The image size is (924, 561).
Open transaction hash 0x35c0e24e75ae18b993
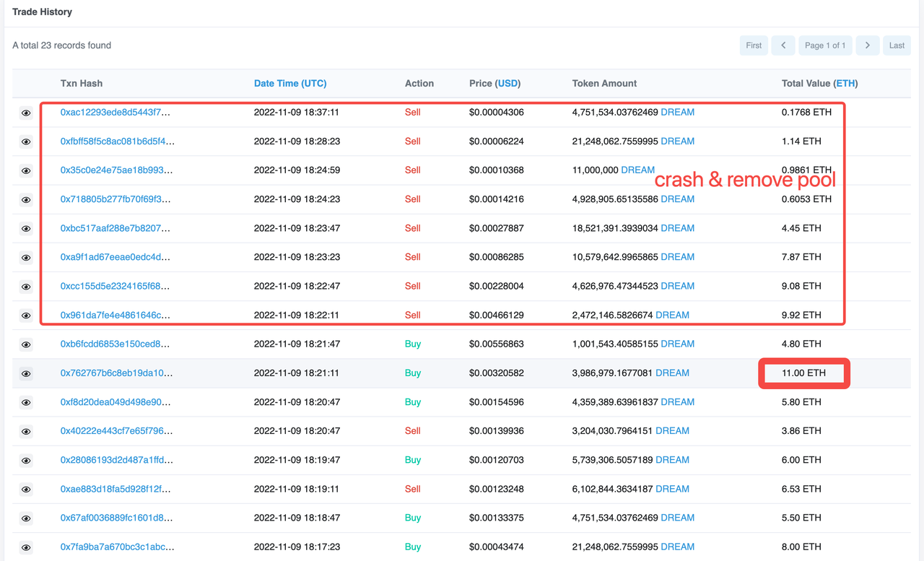(116, 170)
